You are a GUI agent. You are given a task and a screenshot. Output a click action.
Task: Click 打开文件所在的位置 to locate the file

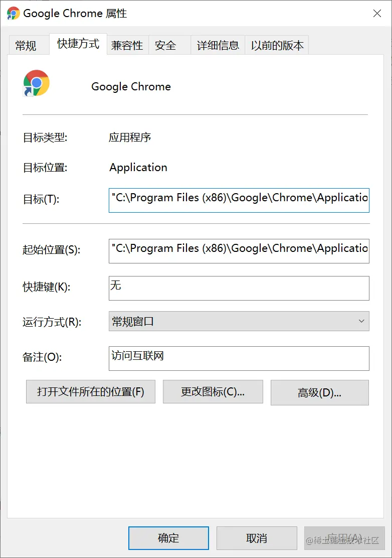pyautogui.click(x=90, y=392)
